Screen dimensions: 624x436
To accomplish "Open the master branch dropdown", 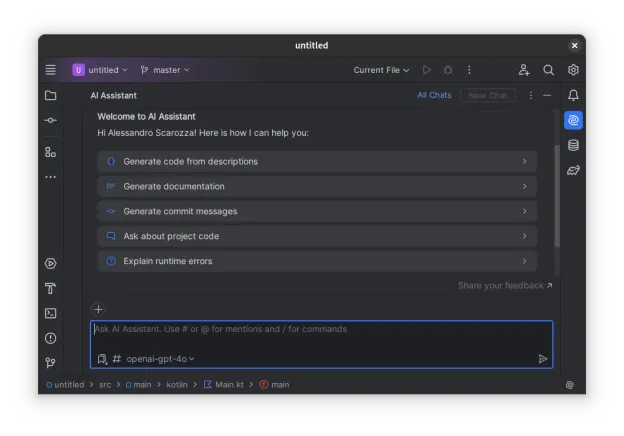I will tap(165, 70).
